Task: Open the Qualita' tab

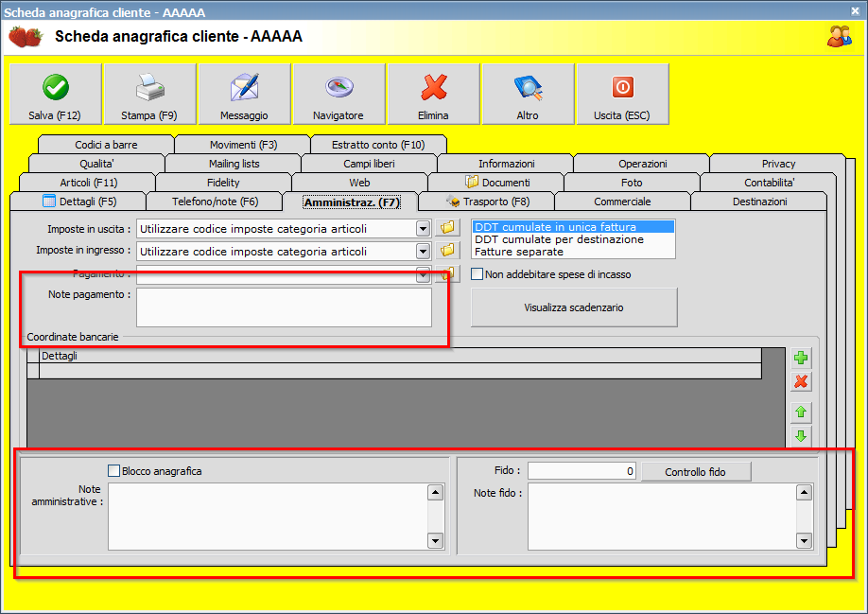Action: pyautogui.click(x=96, y=164)
